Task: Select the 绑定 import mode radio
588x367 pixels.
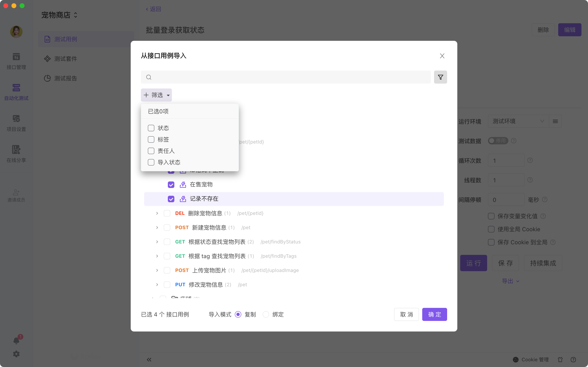Action: pyautogui.click(x=266, y=314)
